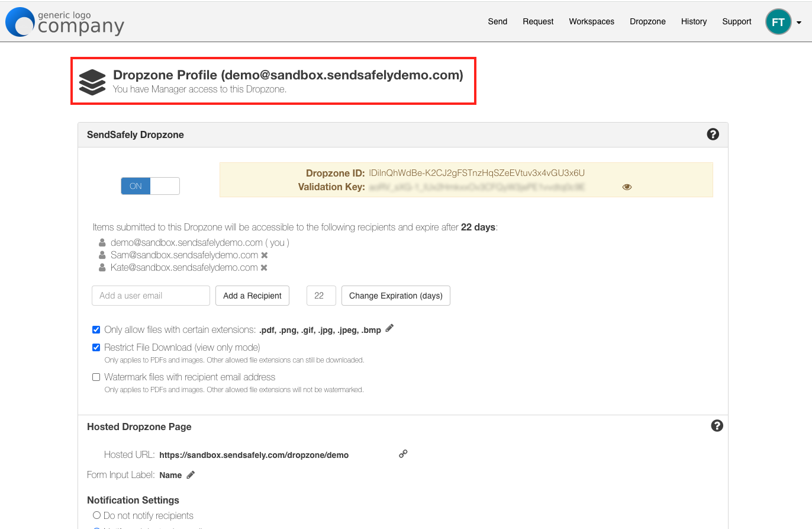Open the Send menu item
The image size is (812, 529).
pos(497,21)
